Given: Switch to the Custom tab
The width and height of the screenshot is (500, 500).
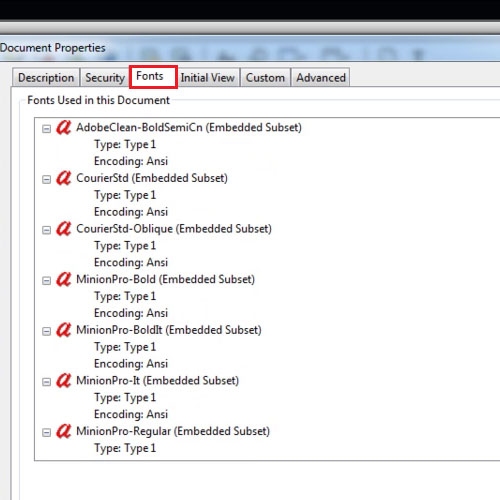Looking at the screenshot, I should pyautogui.click(x=265, y=78).
